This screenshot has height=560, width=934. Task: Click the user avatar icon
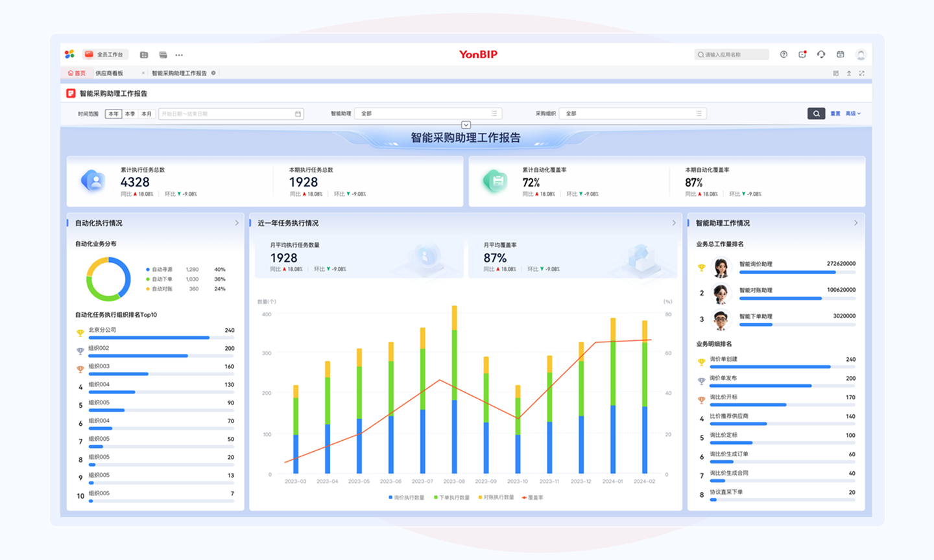tap(861, 54)
